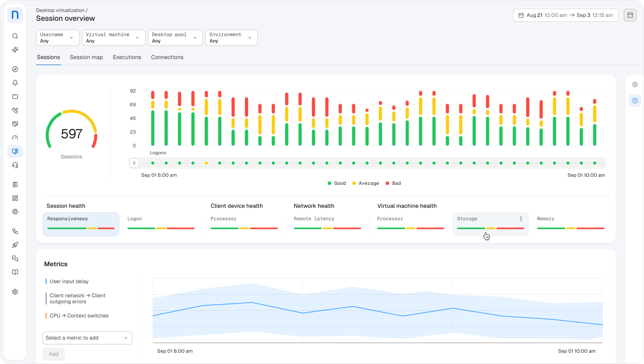Open the Desktop pool filter dropdown
Image resolution: width=644 pixels, height=364 pixels.
click(x=175, y=38)
